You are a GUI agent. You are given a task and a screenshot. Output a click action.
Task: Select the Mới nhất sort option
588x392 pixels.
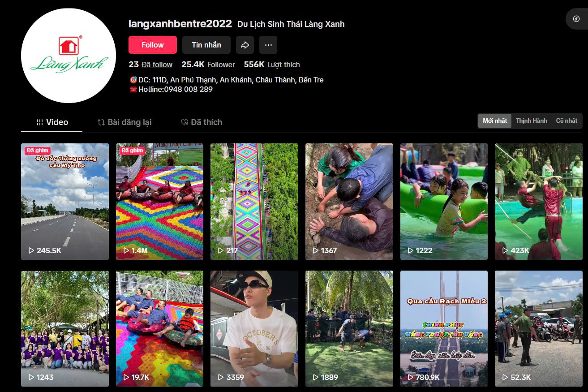click(495, 121)
